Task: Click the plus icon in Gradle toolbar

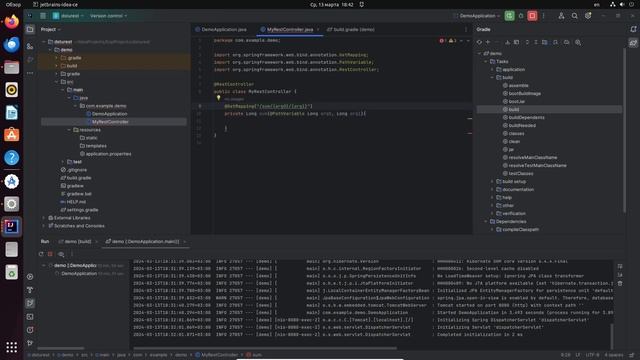Action: point(488,42)
